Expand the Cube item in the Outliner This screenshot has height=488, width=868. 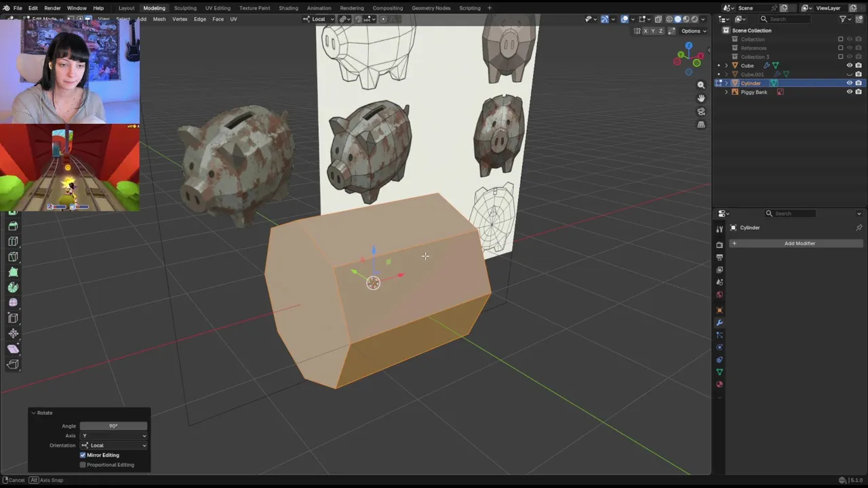[726, 66]
